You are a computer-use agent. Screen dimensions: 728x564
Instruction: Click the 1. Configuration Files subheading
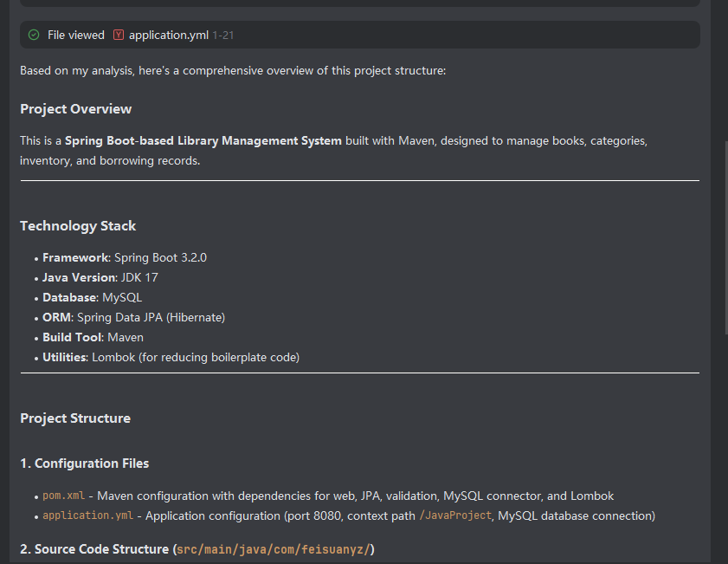(x=85, y=464)
